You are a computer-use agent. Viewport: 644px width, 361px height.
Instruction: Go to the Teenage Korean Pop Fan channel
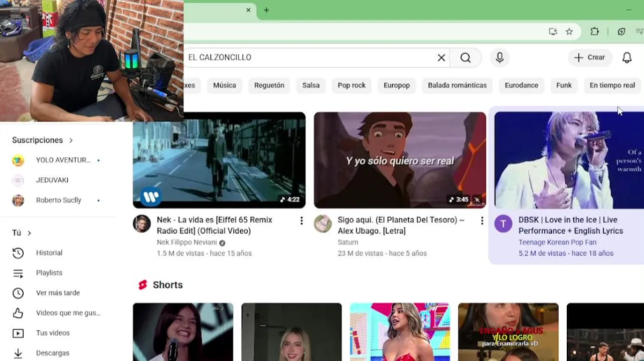coord(557,243)
